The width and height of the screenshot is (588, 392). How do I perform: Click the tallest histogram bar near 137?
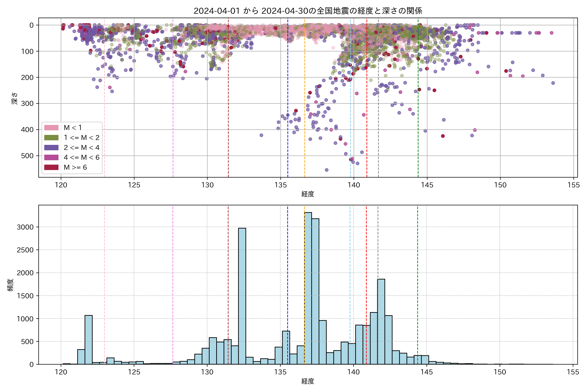tap(308, 287)
